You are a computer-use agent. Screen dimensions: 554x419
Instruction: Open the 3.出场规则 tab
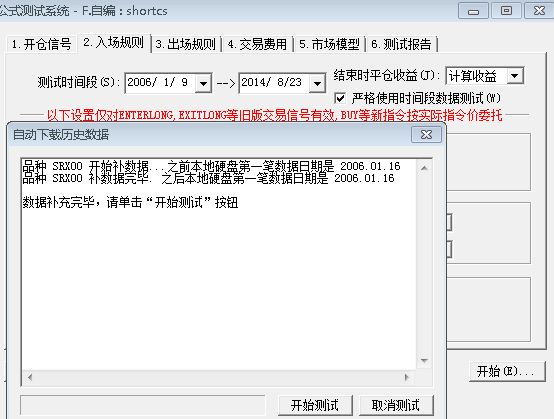click(186, 45)
